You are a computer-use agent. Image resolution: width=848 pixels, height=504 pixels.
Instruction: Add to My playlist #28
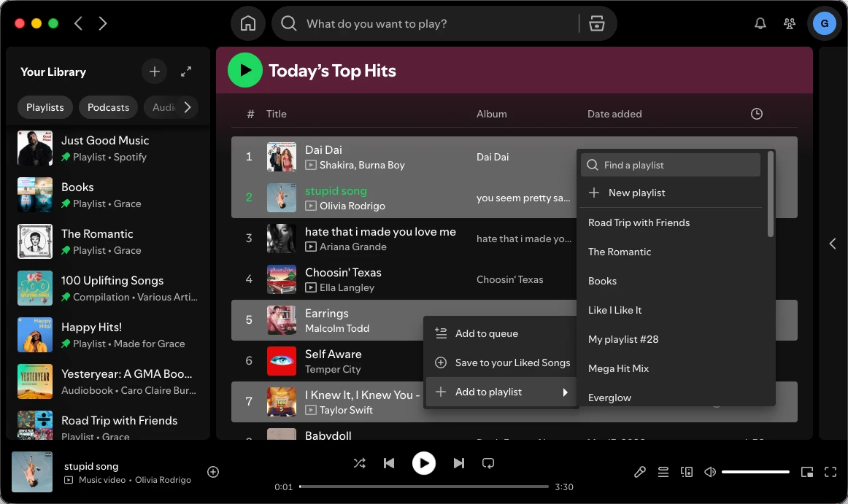click(671, 340)
